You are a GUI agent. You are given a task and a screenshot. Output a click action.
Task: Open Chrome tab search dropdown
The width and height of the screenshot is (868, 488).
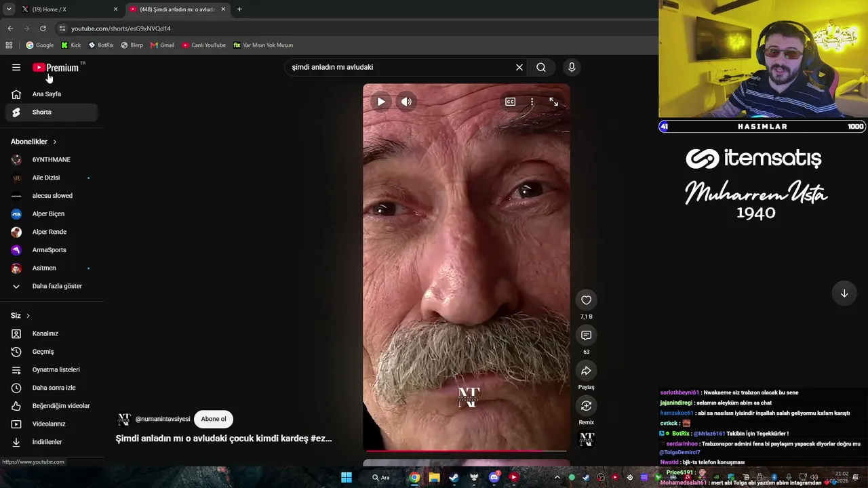pos(8,9)
